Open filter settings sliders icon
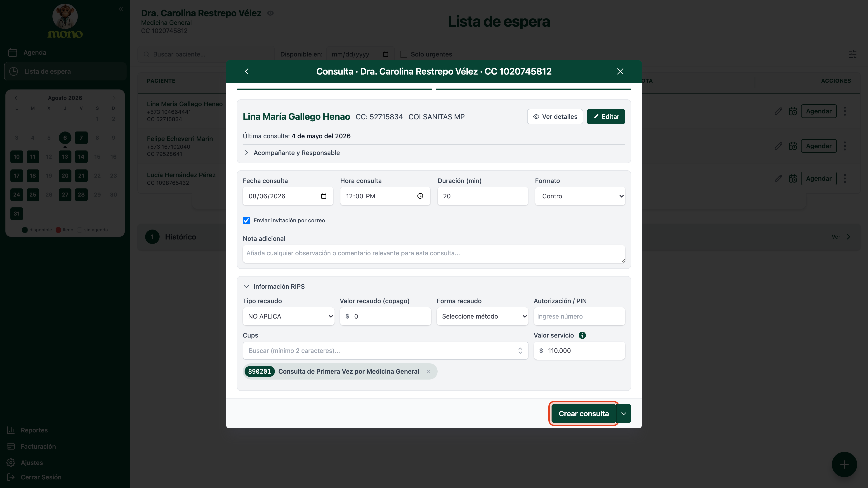 pos(852,54)
